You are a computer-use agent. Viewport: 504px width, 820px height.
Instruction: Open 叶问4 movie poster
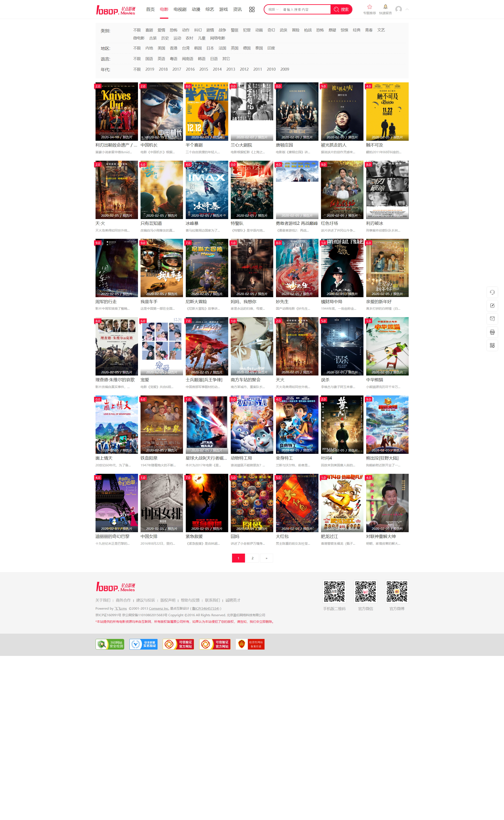tap(342, 425)
